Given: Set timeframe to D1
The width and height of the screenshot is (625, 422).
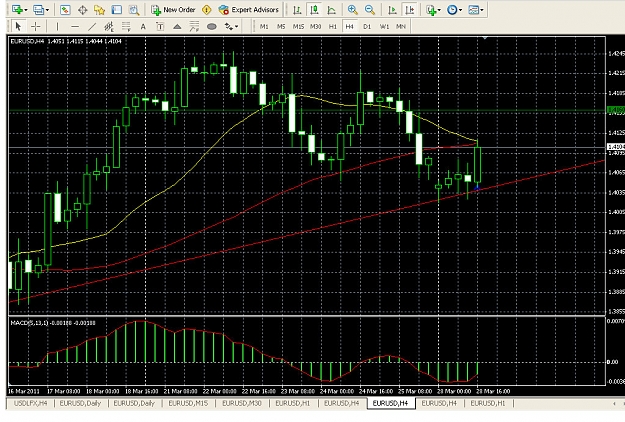Looking at the screenshot, I should pos(367,27).
